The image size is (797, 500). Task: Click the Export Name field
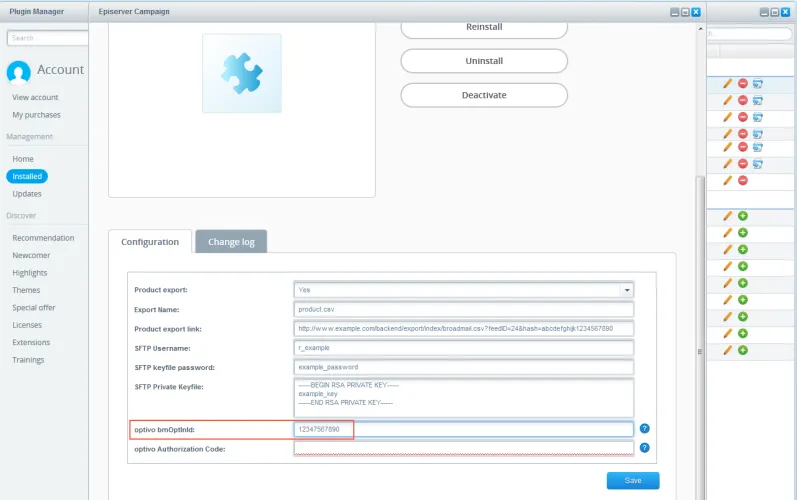pos(464,309)
